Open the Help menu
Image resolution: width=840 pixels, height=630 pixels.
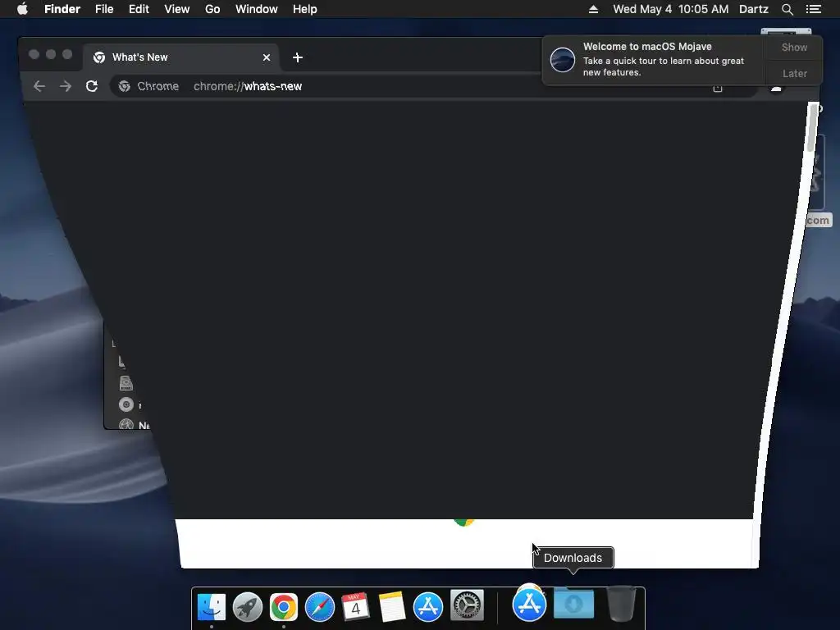305,9
